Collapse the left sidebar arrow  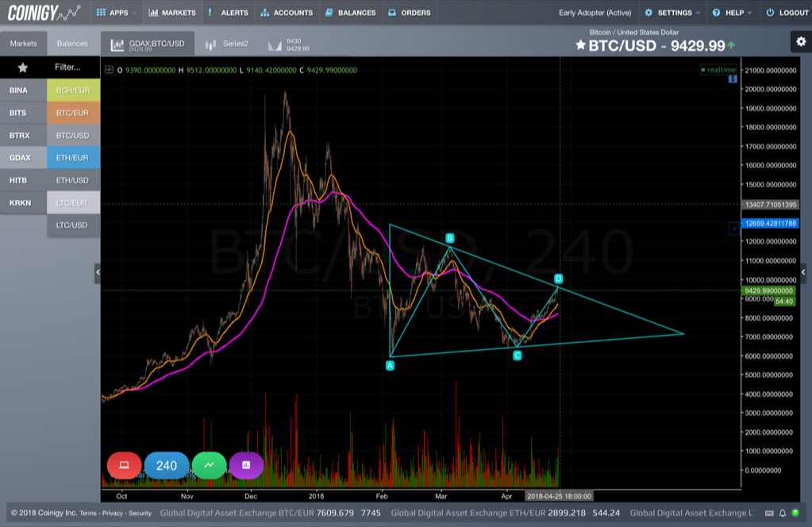tap(98, 272)
